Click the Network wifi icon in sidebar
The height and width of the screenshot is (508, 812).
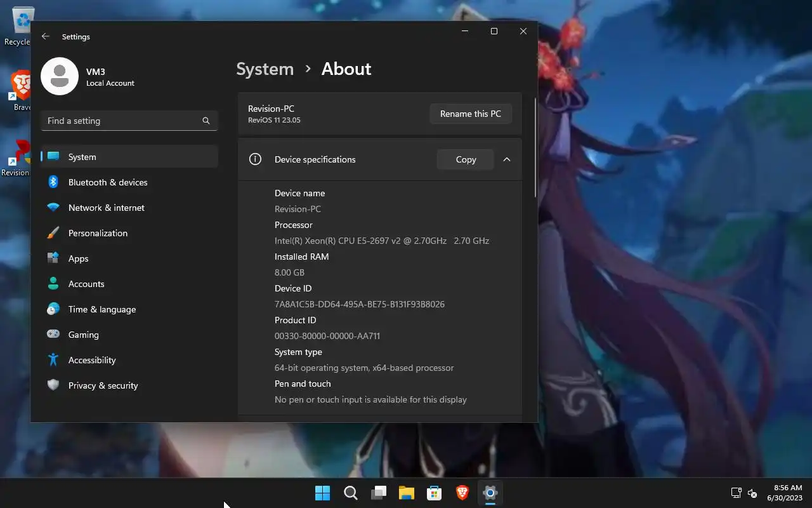coord(53,208)
